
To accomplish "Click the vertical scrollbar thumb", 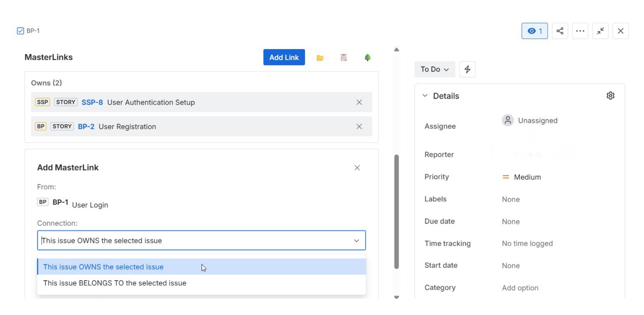I will coord(397,212).
